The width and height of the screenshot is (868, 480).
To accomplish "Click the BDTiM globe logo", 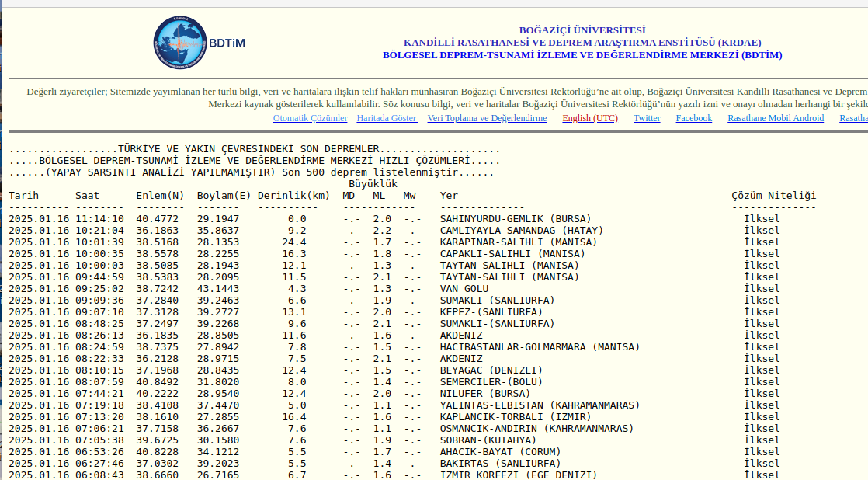I will click(x=199, y=44).
